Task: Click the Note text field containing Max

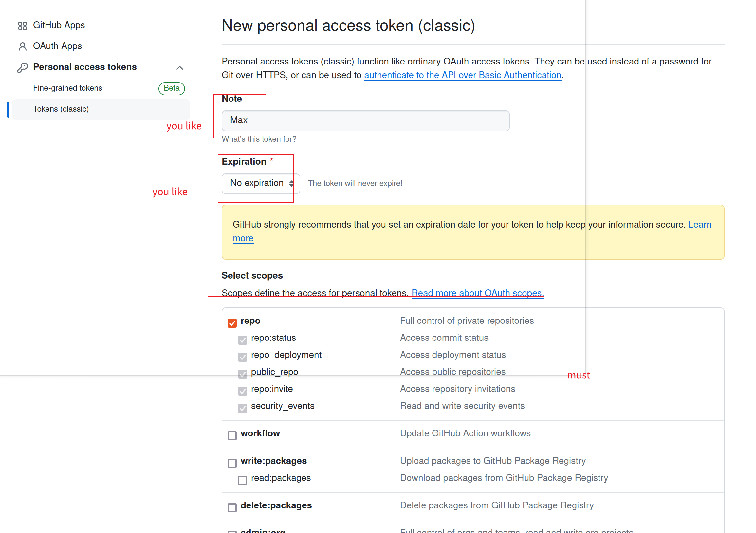Action: pyautogui.click(x=365, y=120)
